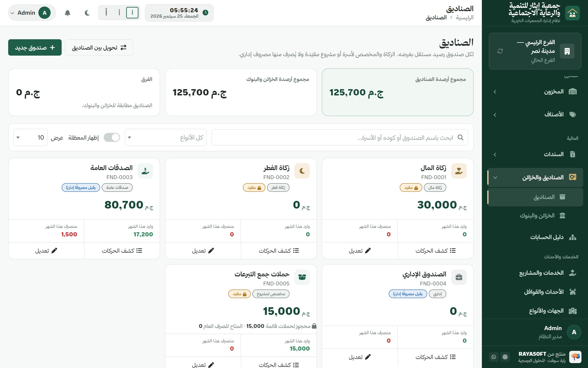Select the smallest font size option

(x=132, y=13)
